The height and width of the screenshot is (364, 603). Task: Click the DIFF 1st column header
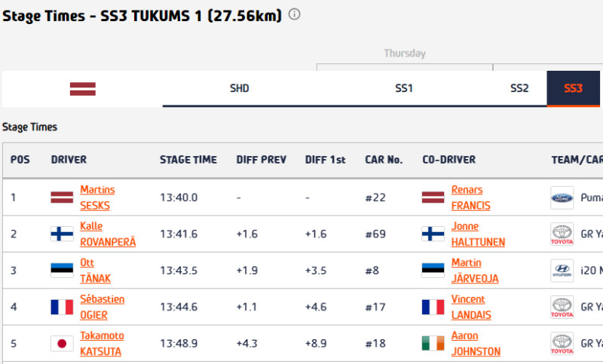[326, 160]
